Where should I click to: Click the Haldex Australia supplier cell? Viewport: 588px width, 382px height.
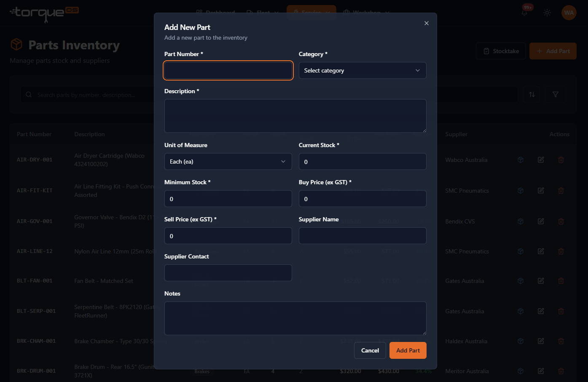(466, 341)
